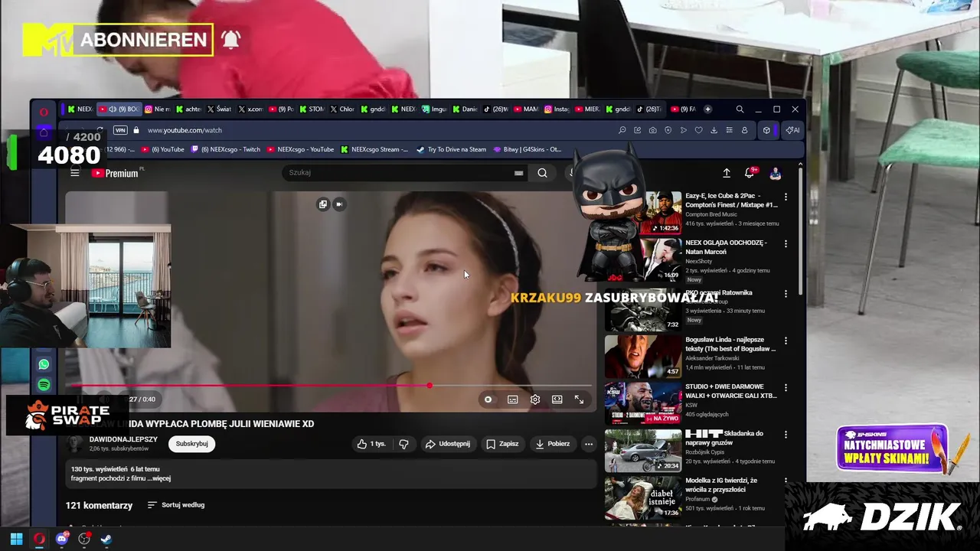Open options menu for STUDIO + DWIE DARMOWE WALKI

tap(786, 388)
